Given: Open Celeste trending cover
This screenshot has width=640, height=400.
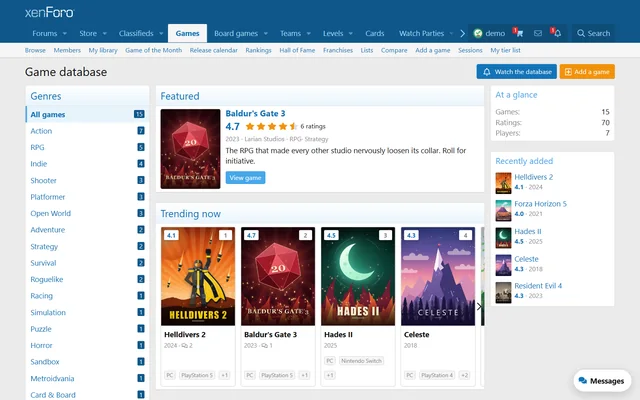Looking at the screenshot, I should pyautogui.click(x=438, y=276).
